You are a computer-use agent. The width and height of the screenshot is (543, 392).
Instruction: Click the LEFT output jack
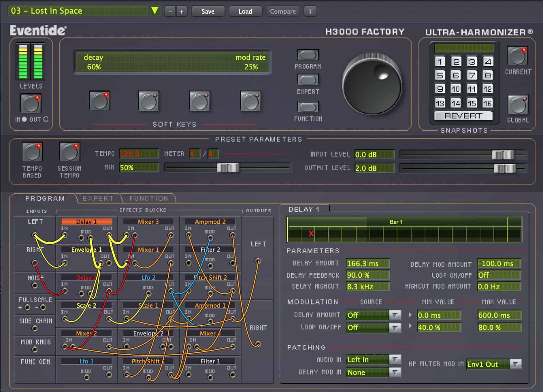(258, 261)
